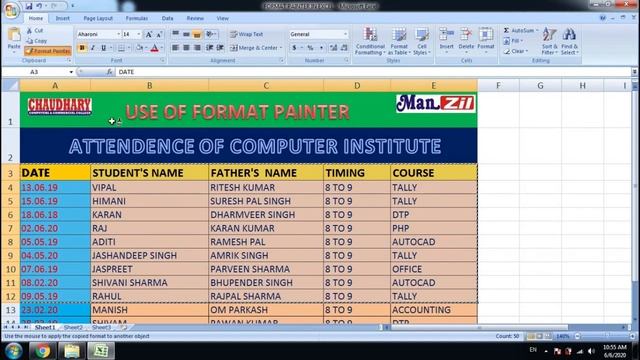Screen dimensions: 640x360
Task: Click the Percent Style icon
Action: [310, 48]
